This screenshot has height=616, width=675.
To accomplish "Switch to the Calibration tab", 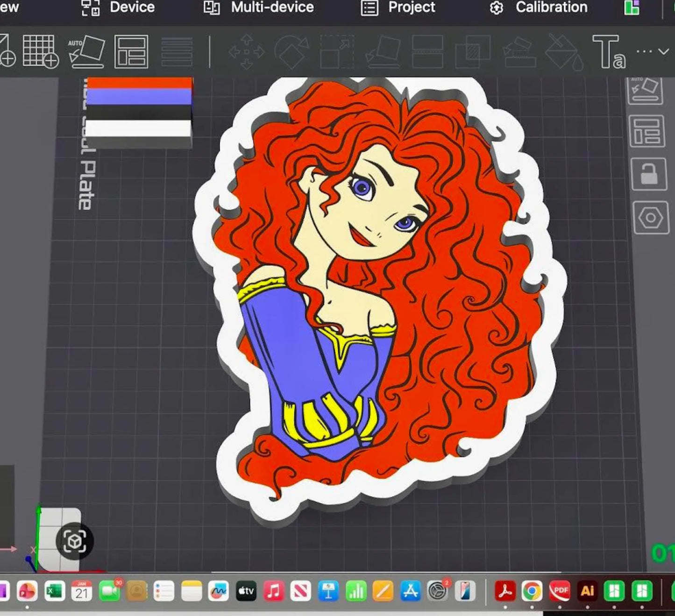I will [538, 7].
